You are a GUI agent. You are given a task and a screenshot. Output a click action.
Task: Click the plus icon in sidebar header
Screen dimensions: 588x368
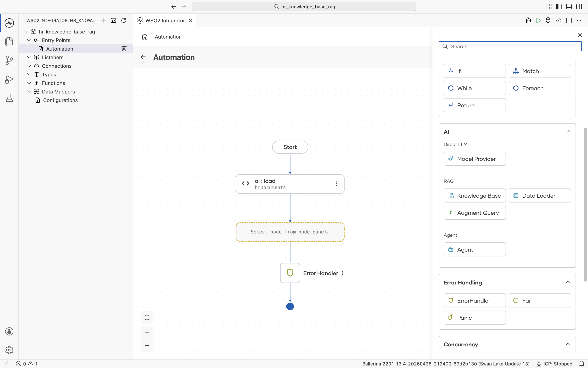point(103,20)
